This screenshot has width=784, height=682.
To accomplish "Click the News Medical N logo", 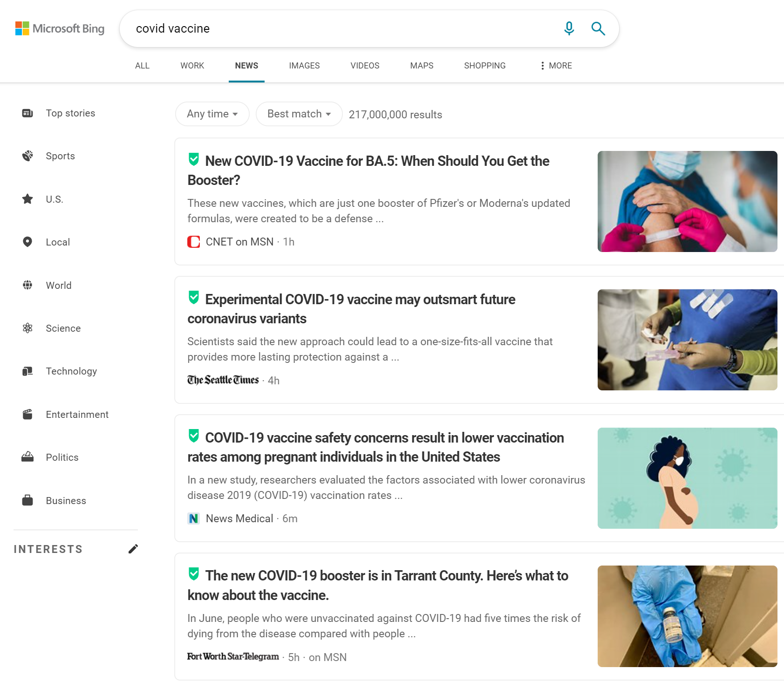I will [x=194, y=518].
